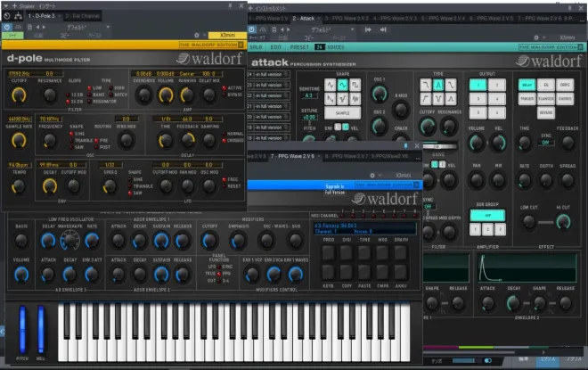Image resolution: width=588 pixels, height=370 pixels.
Task: Click previous preset arrow in Attack window
Action: tap(282, 29)
